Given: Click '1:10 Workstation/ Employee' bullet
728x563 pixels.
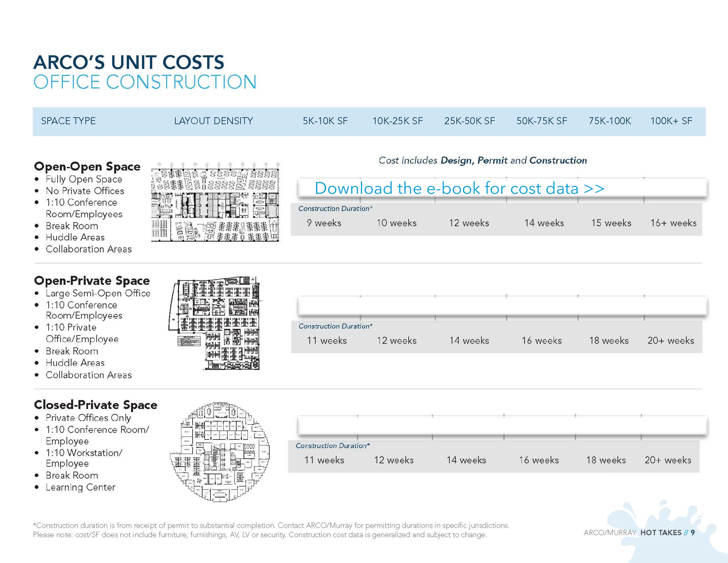Looking at the screenshot, I should point(84,458).
